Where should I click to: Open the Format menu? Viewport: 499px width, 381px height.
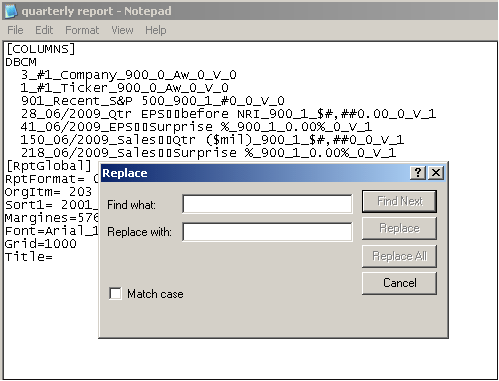[x=82, y=30]
